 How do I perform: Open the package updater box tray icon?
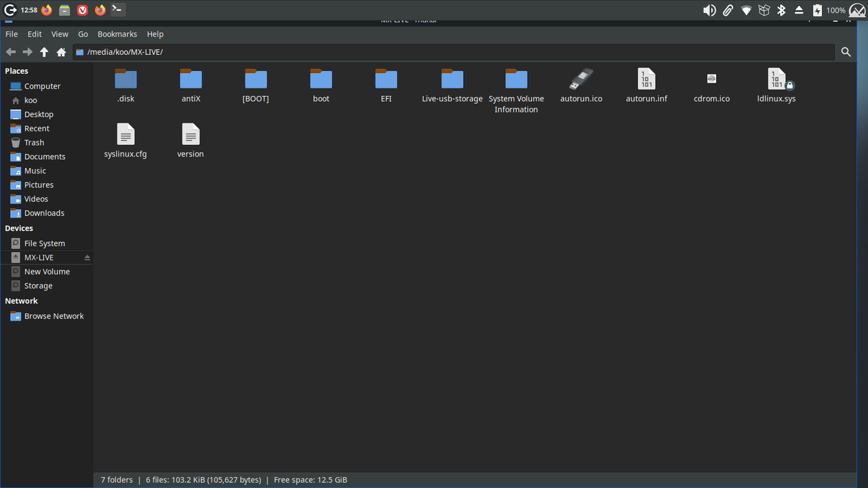(x=764, y=10)
